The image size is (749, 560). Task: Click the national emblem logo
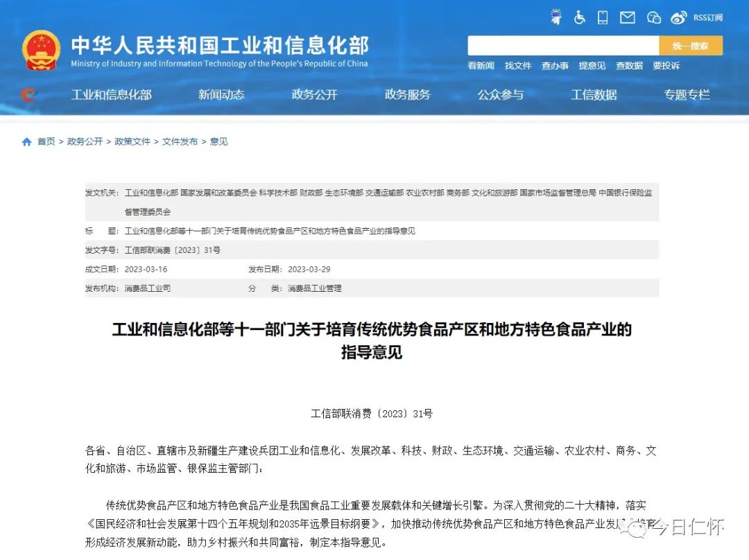(x=41, y=51)
